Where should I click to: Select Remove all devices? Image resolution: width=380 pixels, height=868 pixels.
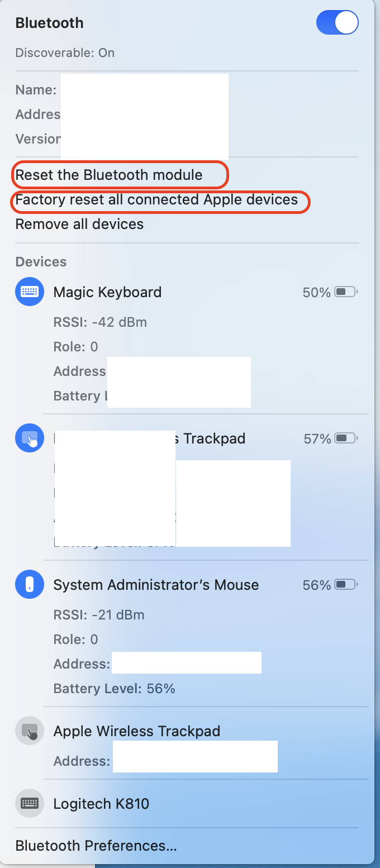tap(79, 224)
